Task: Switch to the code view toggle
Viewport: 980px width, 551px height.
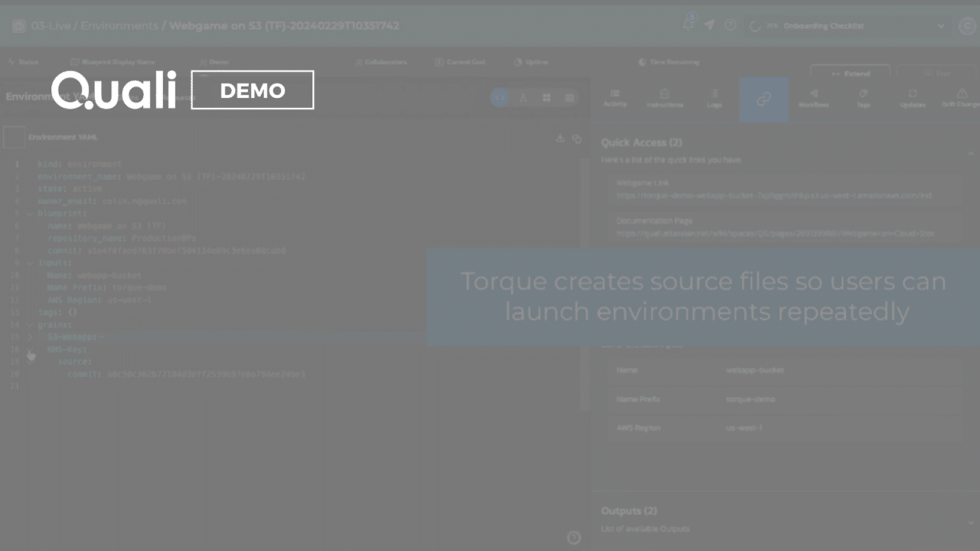Action: (x=500, y=98)
